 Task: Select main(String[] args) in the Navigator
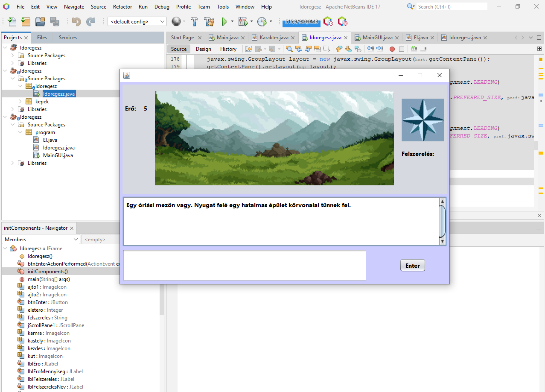[49, 279]
